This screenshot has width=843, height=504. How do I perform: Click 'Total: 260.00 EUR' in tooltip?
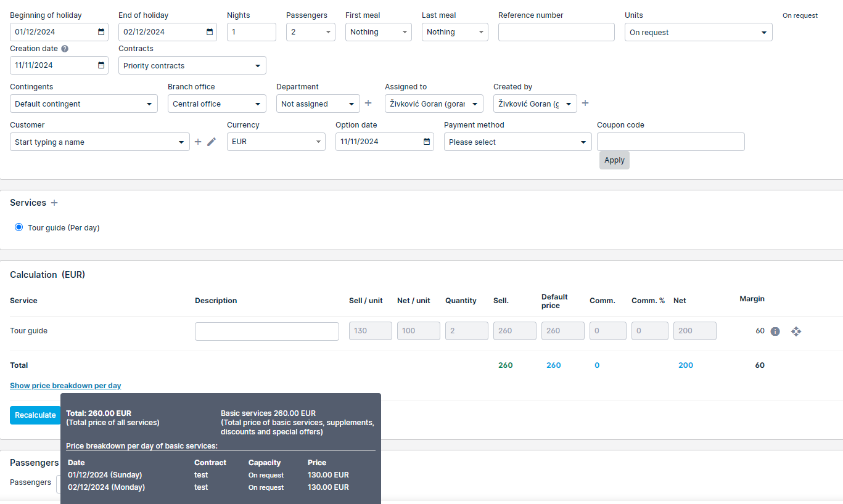point(99,413)
